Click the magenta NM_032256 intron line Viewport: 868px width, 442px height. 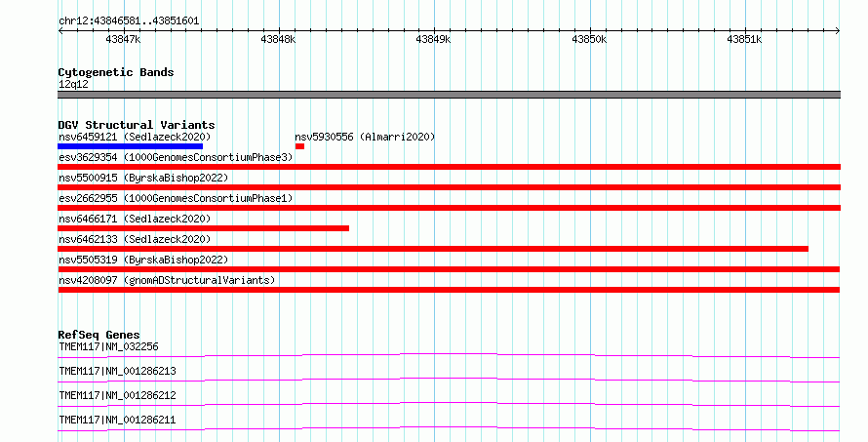click(x=449, y=354)
